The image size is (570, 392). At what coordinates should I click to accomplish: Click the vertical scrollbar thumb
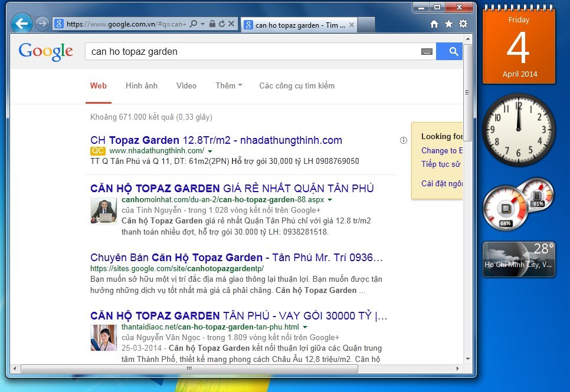(x=468, y=93)
